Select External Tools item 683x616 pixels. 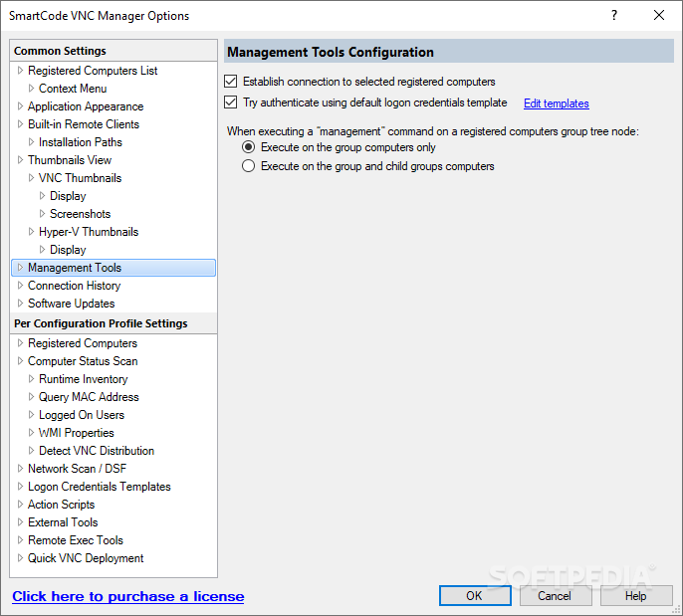click(63, 522)
